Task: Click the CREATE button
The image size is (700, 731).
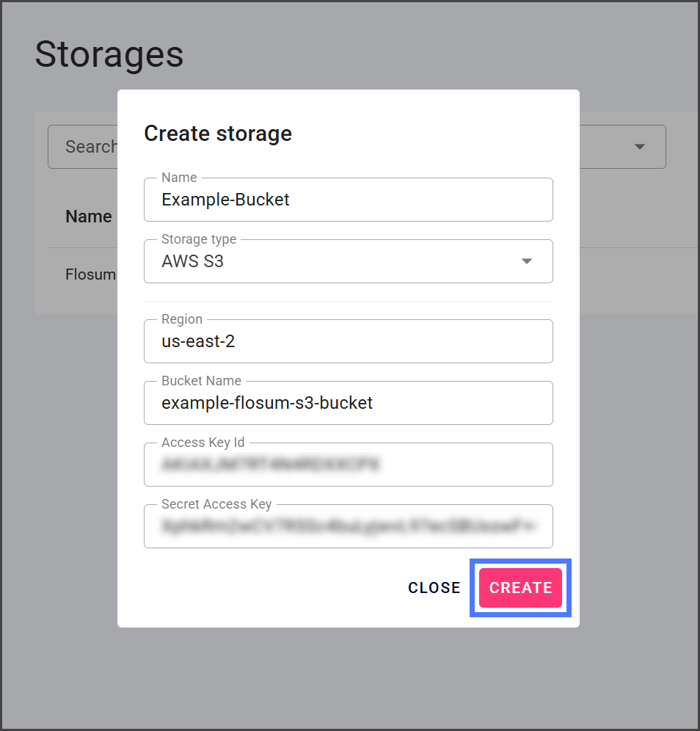Action: pos(520,588)
